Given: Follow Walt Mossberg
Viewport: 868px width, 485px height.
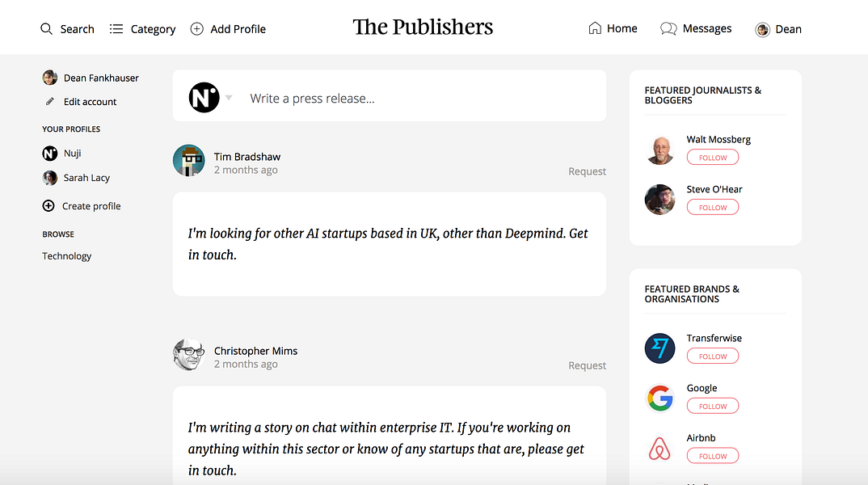Looking at the screenshot, I should tap(712, 157).
